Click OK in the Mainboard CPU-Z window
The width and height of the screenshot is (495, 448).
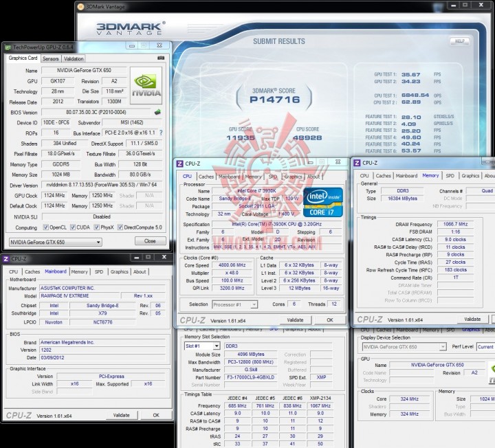click(x=156, y=415)
